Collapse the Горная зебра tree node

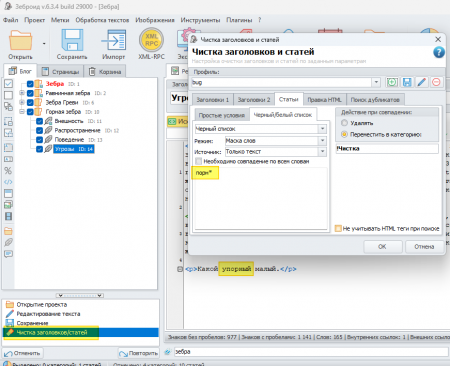click(22, 112)
